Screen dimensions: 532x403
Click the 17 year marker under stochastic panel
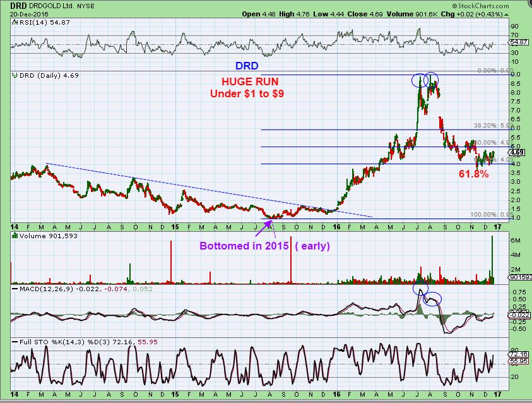(x=497, y=395)
